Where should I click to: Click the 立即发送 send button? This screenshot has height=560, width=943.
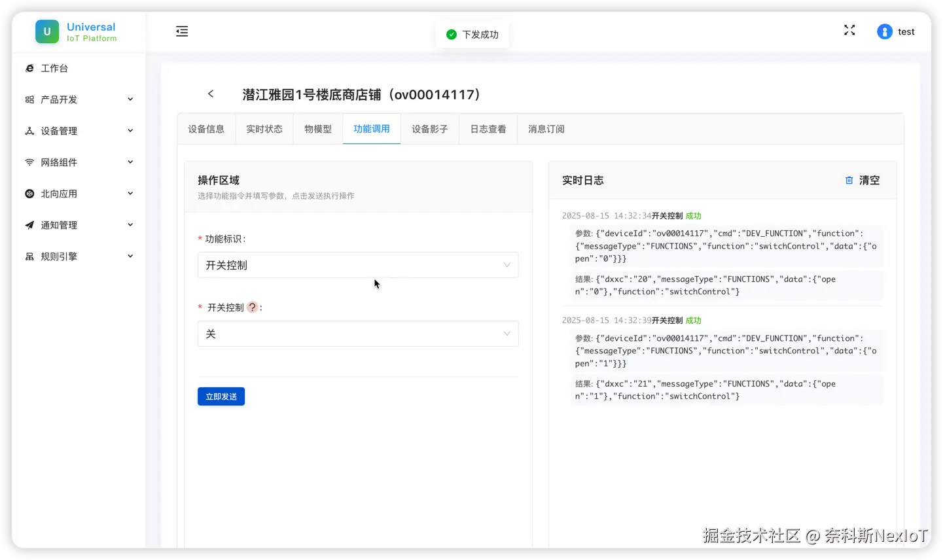221,396
